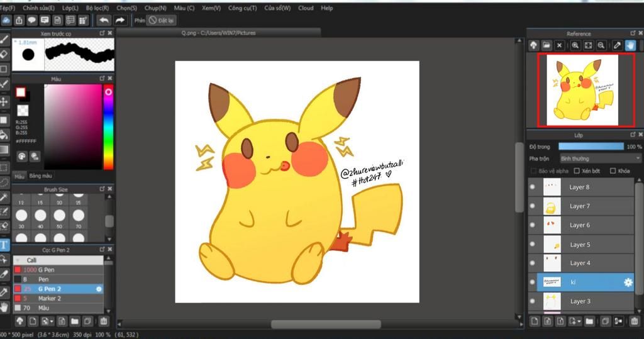Collapse the Call brush group

tap(18, 260)
